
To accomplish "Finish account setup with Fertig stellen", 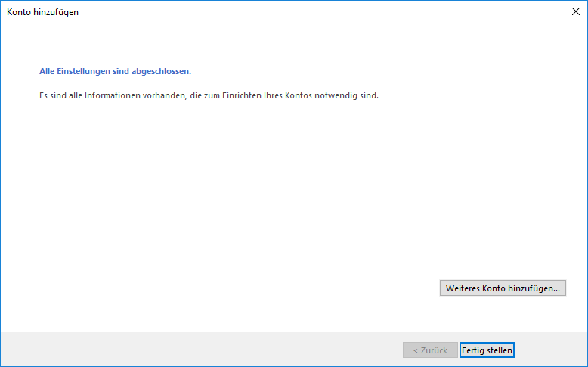I will coord(487,350).
